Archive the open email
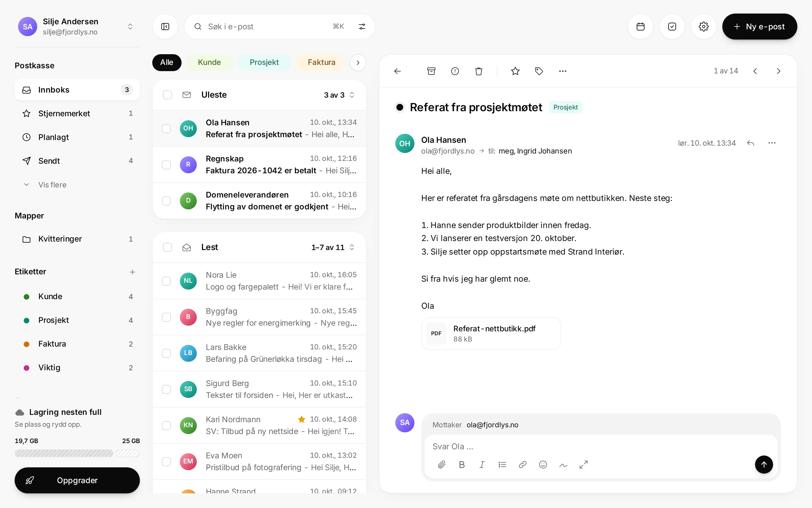The width and height of the screenshot is (812, 508). 431,71
